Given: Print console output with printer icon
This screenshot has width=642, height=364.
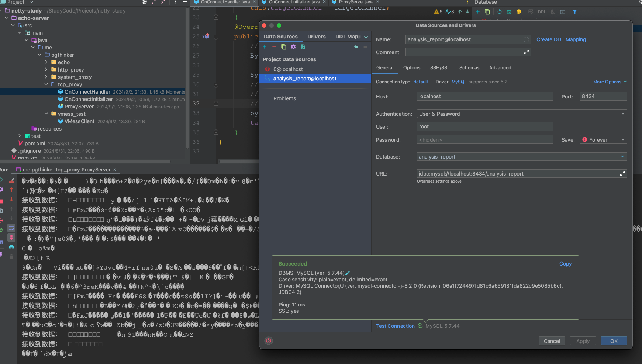Looking at the screenshot, I should point(11,247).
